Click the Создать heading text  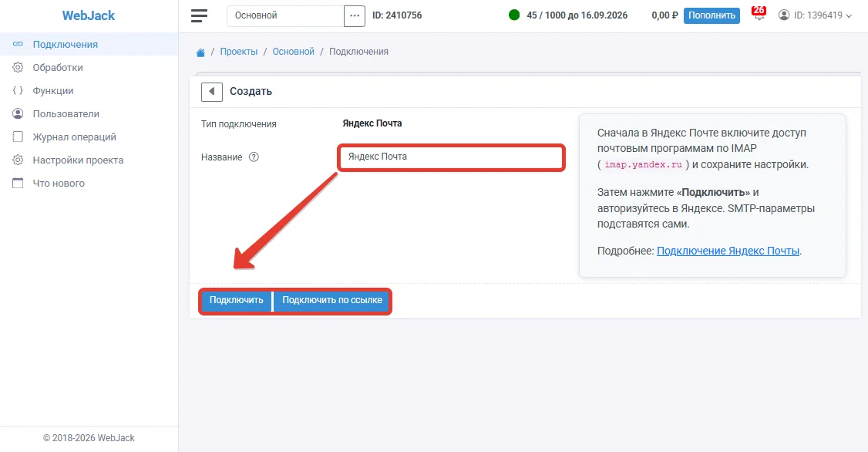click(x=251, y=91)
